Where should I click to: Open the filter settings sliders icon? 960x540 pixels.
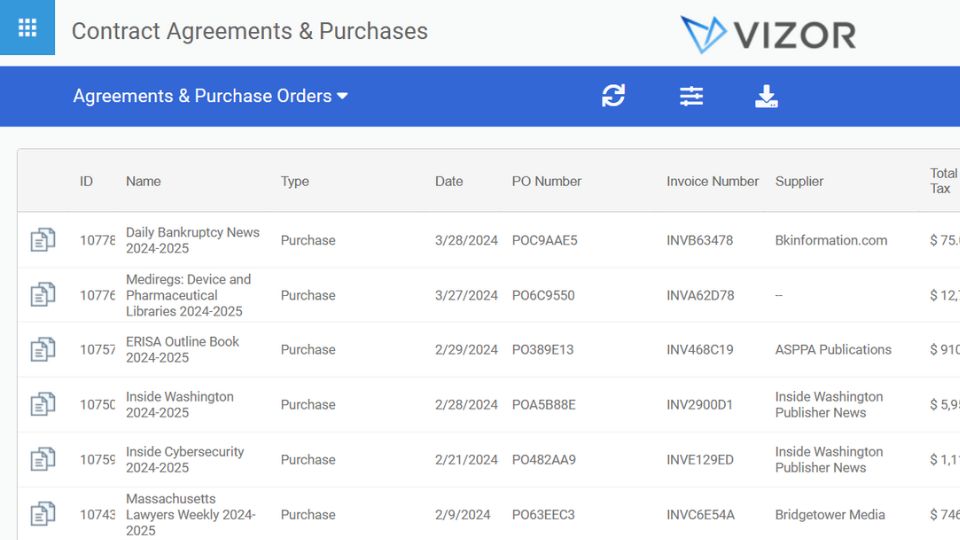pos(691,96)
